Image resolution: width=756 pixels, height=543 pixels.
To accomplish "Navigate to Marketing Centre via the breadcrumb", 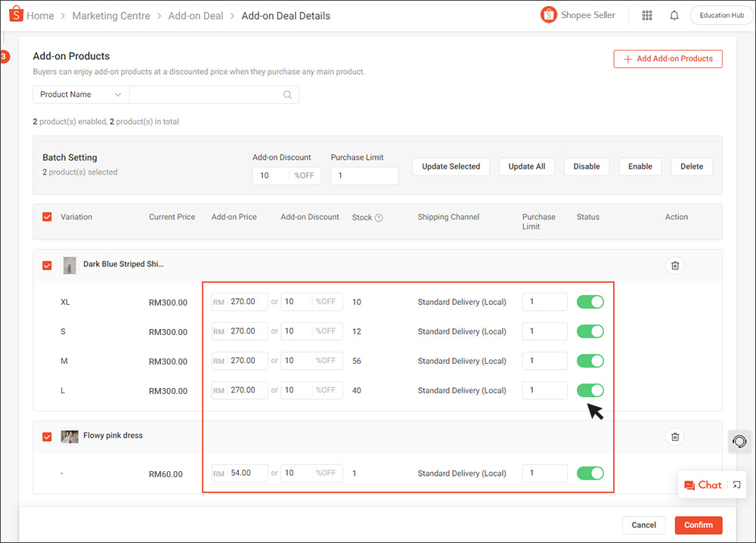I will click(111, 15).
